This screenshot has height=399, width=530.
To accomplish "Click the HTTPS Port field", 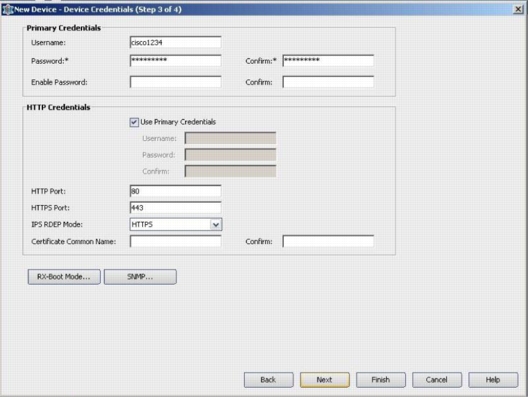I will (175, 208).
